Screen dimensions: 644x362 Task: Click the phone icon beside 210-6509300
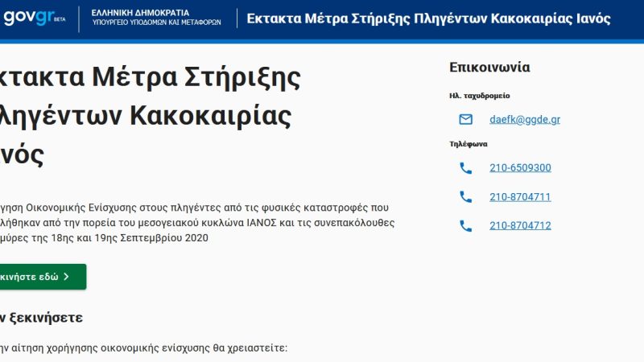click(465, 168)
